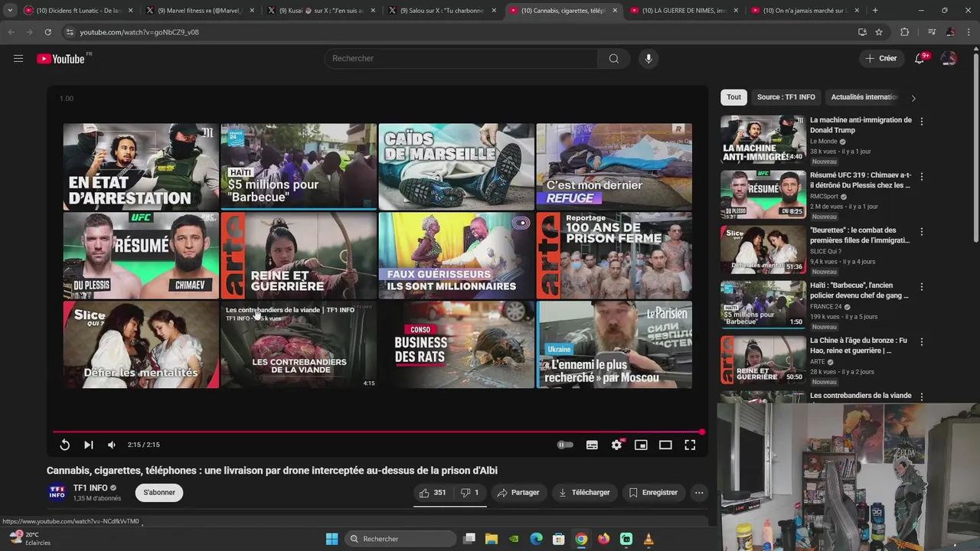Open more actions under the video

[699, 493]
